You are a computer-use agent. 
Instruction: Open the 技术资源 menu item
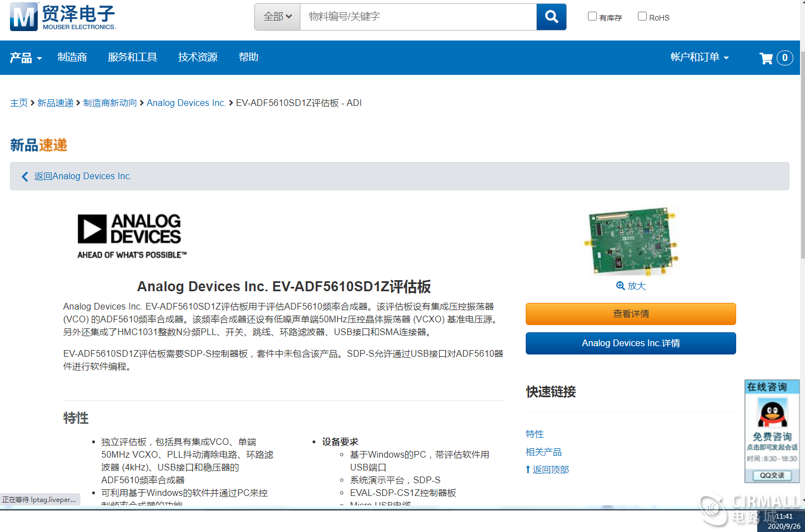pos(198,57)
